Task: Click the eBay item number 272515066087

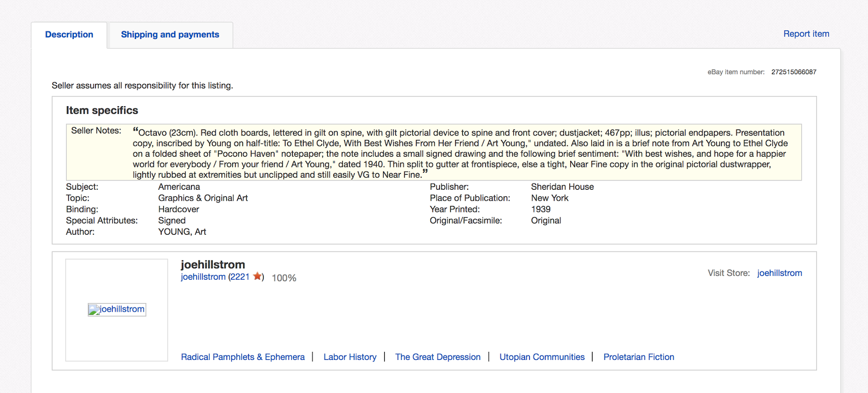Action: (794, 72)
